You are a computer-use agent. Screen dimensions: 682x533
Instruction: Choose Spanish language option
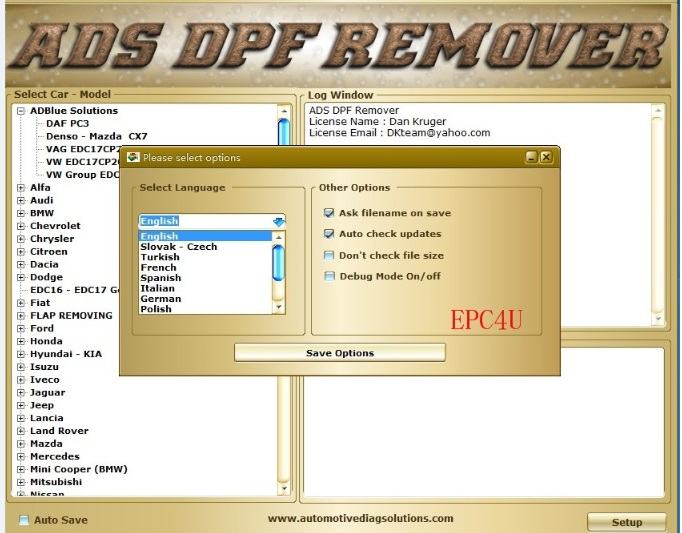click(x=205, y=278)
